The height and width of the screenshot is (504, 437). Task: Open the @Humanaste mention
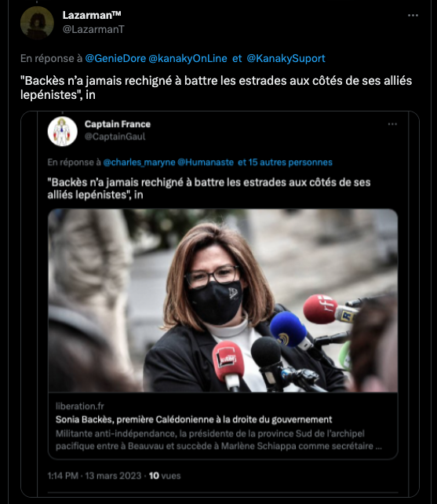[x=206, y=163]
